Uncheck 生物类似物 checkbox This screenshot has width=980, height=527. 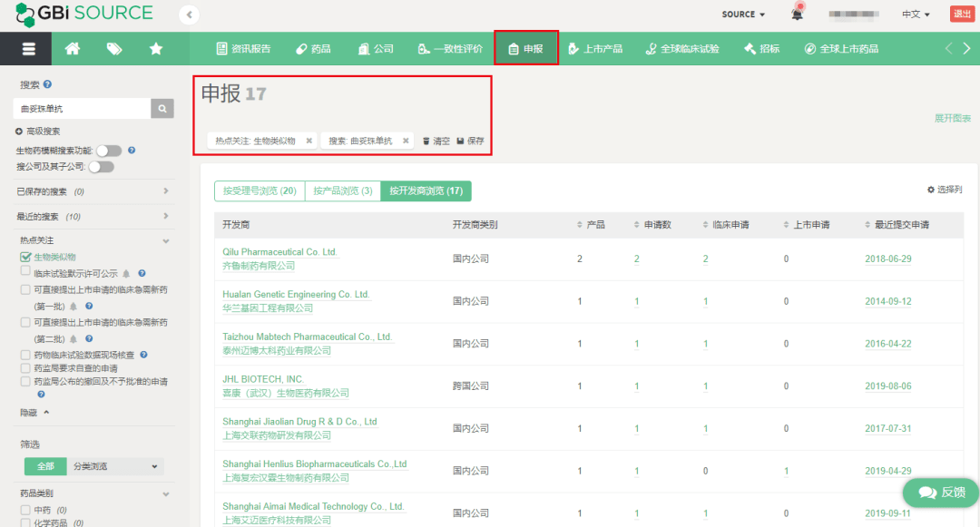pos(25,257)
